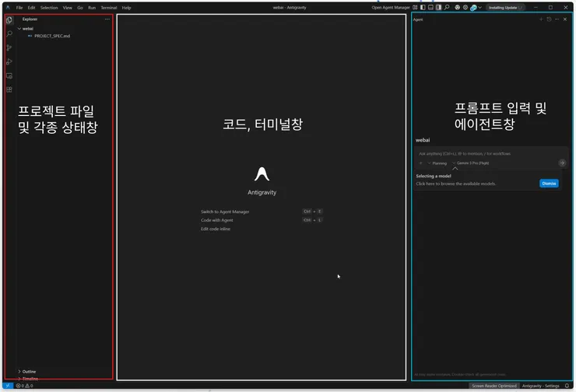Open Explorer panel more actions menu
The image size is (576, 392).
107,19
